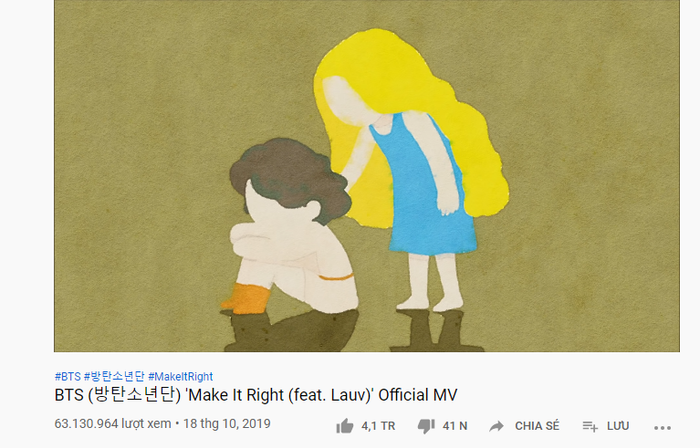This screenshot has width=700, height=448.
Task: Open the #MakeItRight hashtag link
Action: (x=180, y=376)
